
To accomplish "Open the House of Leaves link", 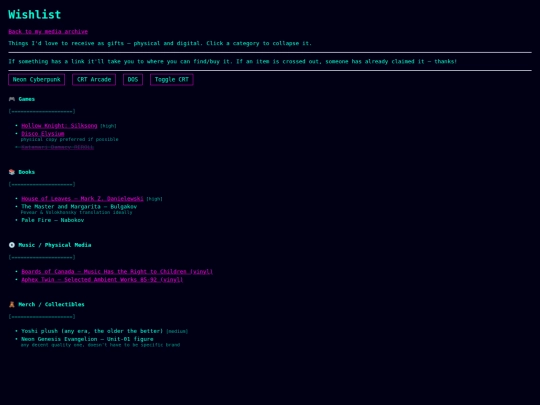I will (x=82, y=199).
